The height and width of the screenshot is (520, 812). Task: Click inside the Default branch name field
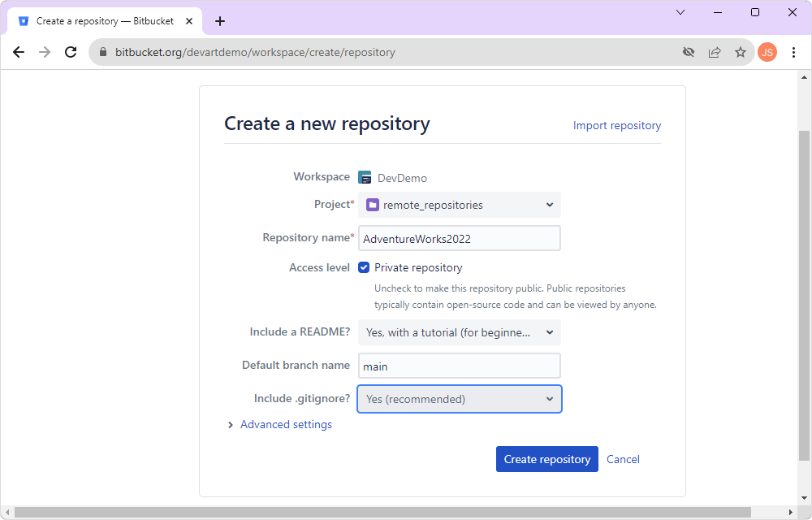click(459, 366)
